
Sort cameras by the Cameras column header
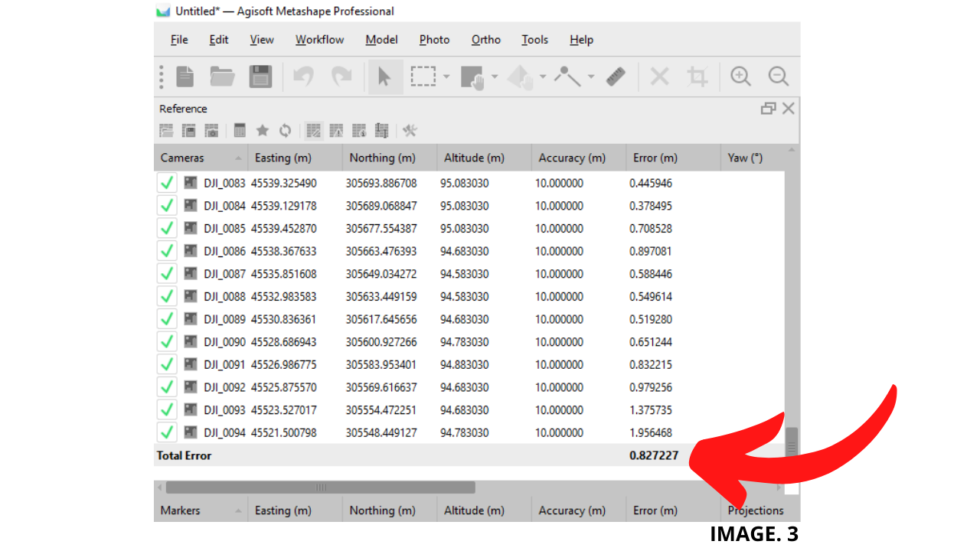201,158
